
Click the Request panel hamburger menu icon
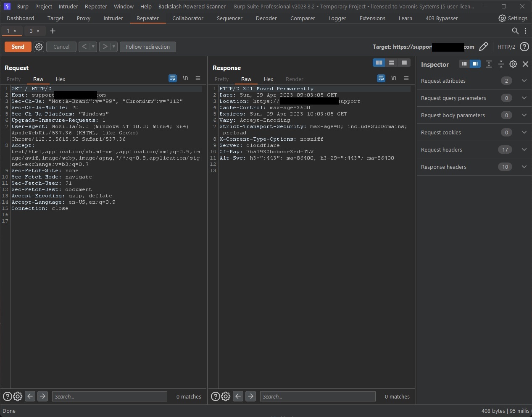(x=198, y=78)
